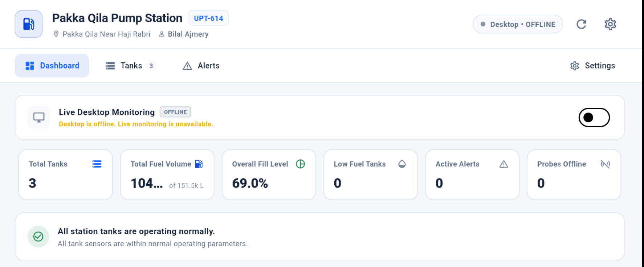The image size is (644, 267).
Task: Click the green checkmark status icon
Action: pyautogui.click(x=38, y=237)
